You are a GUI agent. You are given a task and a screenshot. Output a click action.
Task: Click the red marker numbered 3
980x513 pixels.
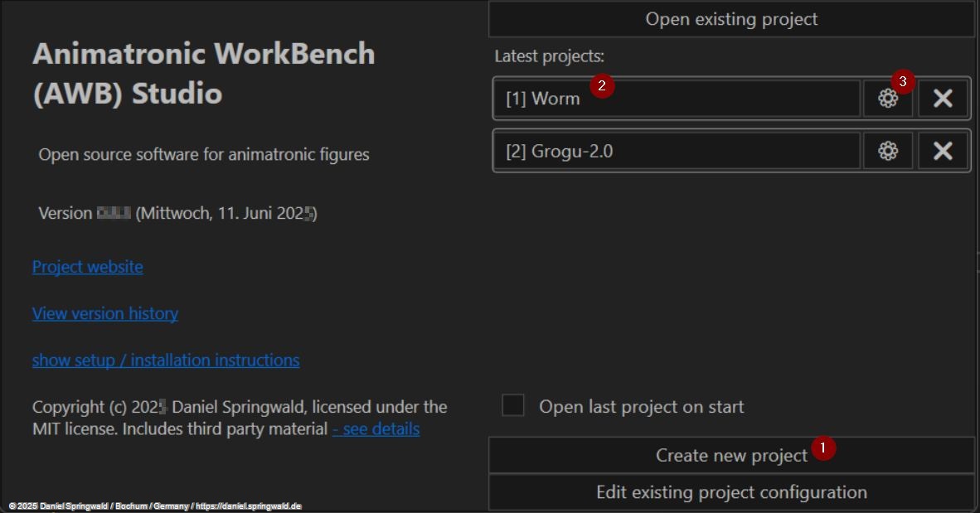(x=903, y=82)
